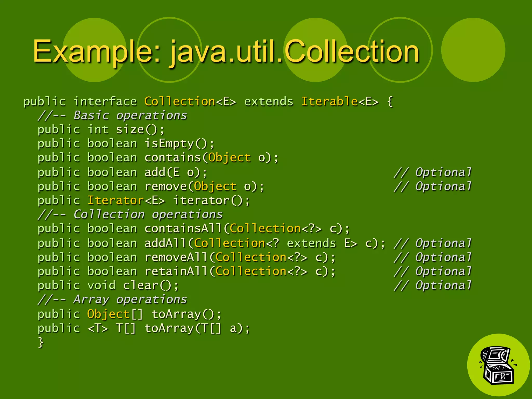This screenshot has height=399, width=532.
Task: Click the '// Optional' comment beside remove(Object o)
Action: (x=433, y=186)
